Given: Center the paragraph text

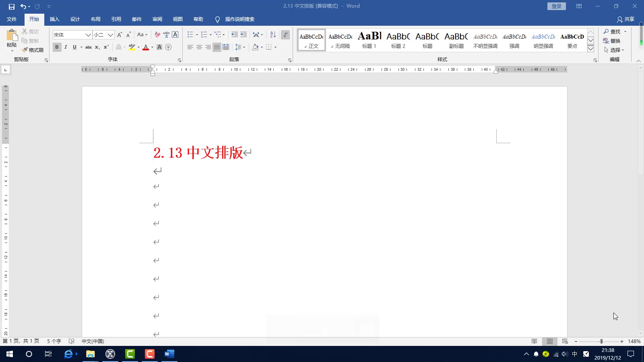Looking at the screenshot, I should point(199,47).
